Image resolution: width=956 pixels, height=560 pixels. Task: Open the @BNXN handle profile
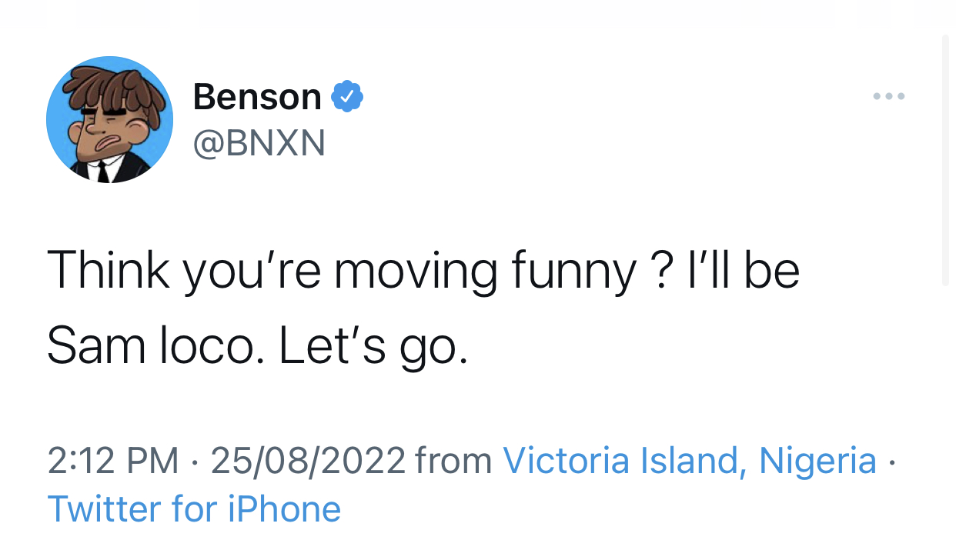coord(259,142)
